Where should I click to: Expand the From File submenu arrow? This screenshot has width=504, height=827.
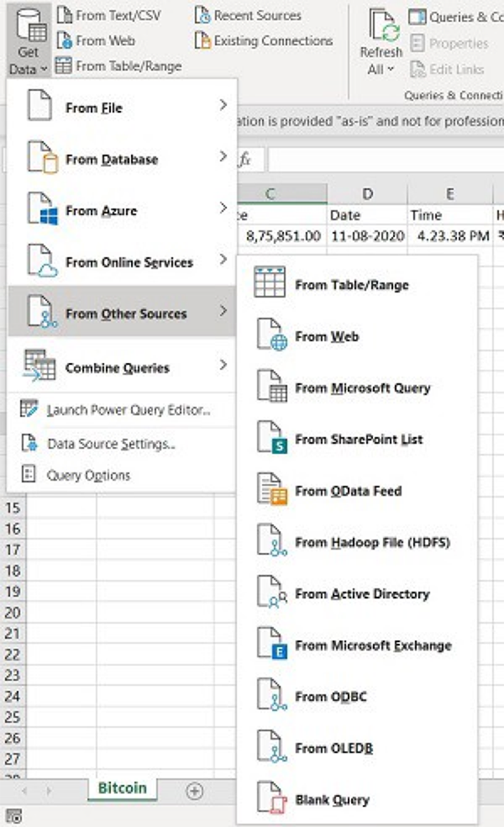223,106
